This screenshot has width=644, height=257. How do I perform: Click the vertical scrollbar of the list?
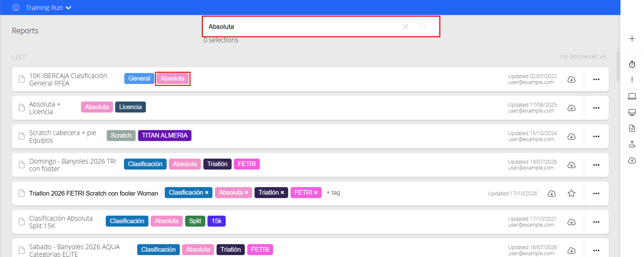coord(618,66)
